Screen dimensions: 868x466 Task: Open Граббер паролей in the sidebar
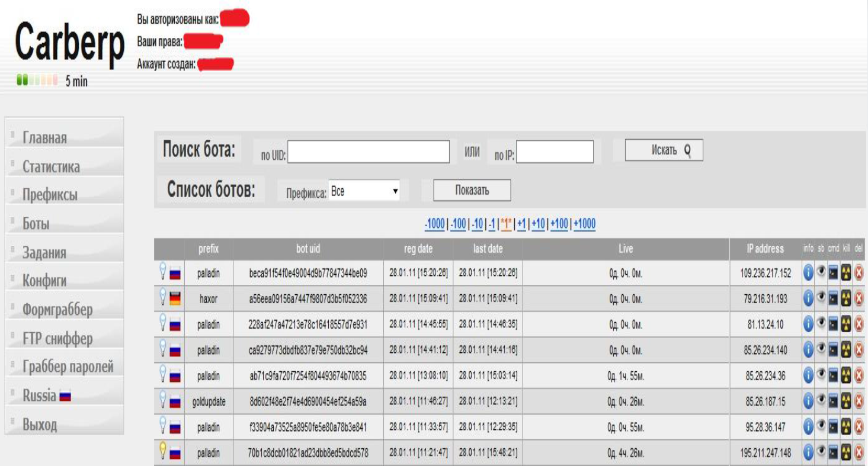(x=68, y=367)
